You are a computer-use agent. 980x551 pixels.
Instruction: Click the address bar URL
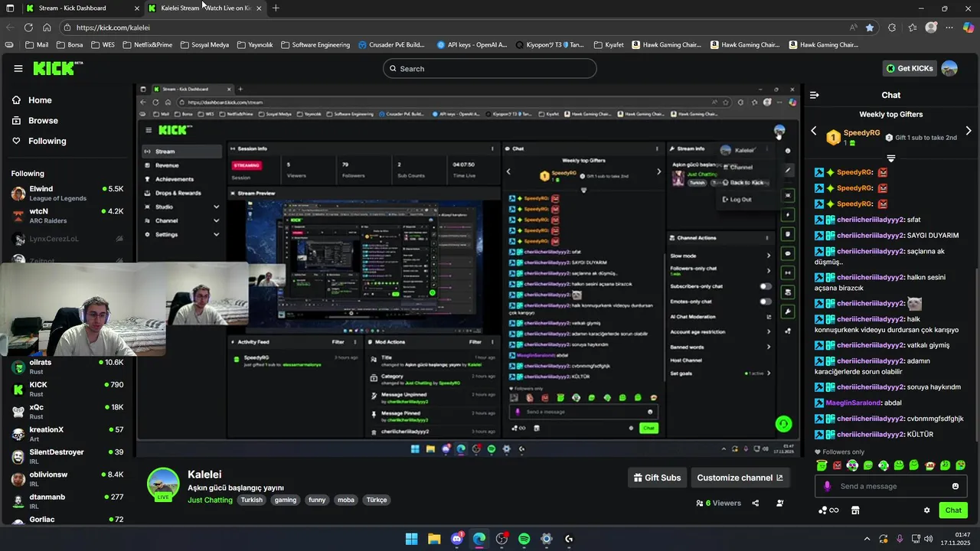pyautogui.click(x=113, y=28)
